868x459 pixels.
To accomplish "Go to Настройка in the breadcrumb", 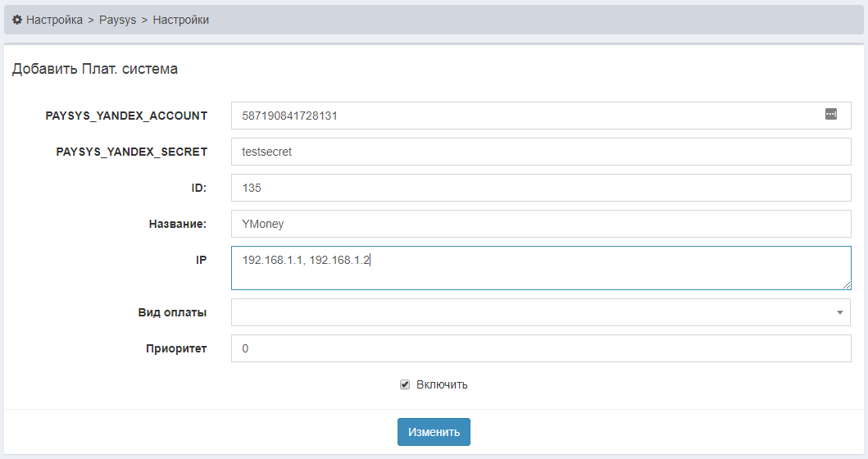I will 54,20.
